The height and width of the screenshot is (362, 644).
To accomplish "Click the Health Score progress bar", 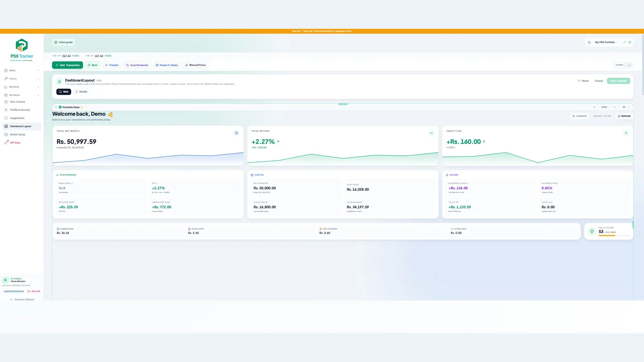I will [614, 235].
